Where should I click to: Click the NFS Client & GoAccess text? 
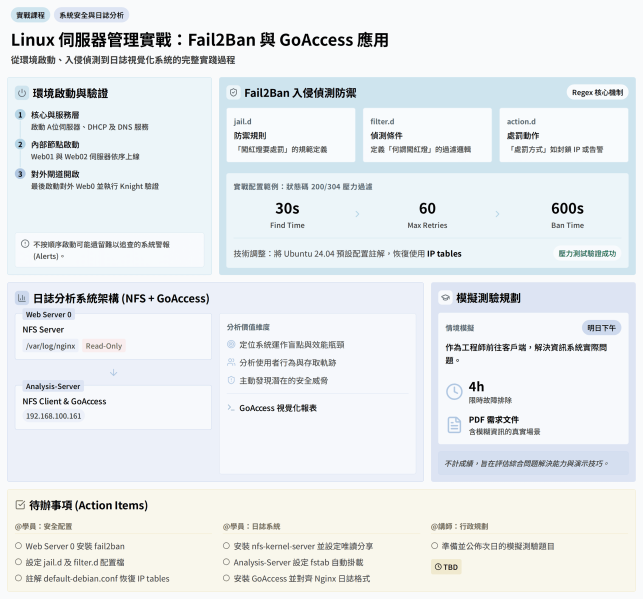pyautogui.click(x=64, y=401)
